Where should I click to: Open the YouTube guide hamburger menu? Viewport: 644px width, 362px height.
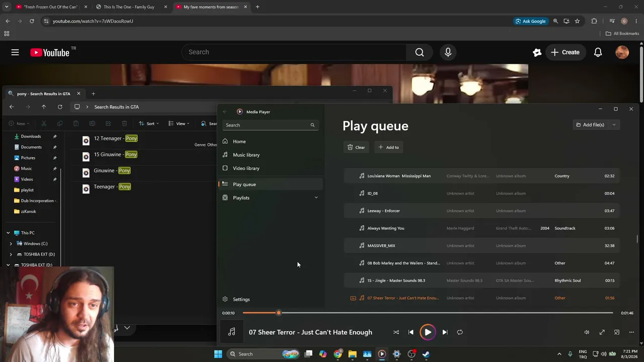click(x=15, y=52)
